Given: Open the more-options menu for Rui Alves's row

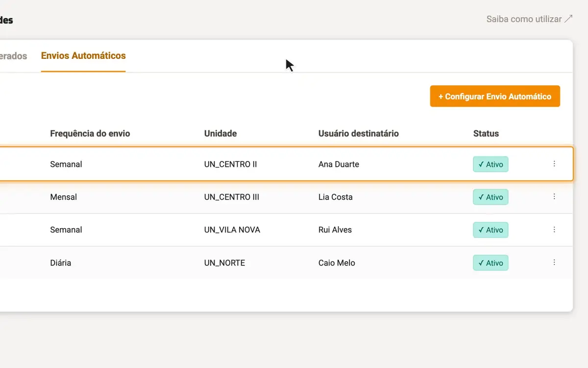Looking at the screenshot, I should [x=554, y=230].
